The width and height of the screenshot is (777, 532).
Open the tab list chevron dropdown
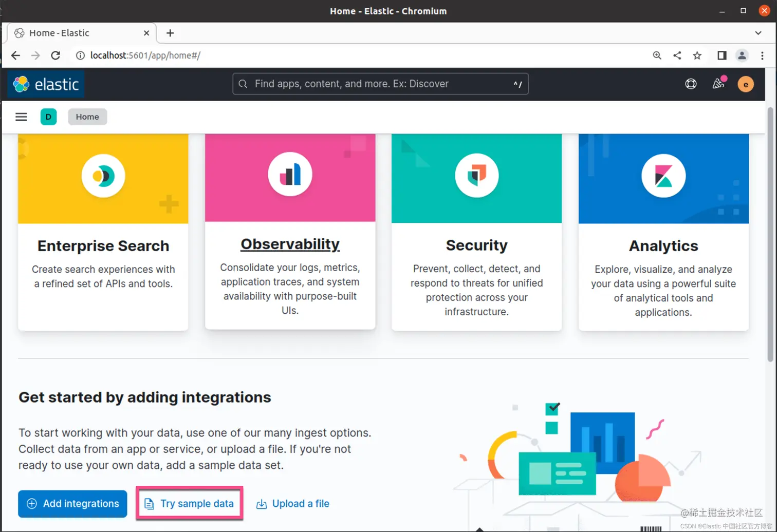point(759,33)
